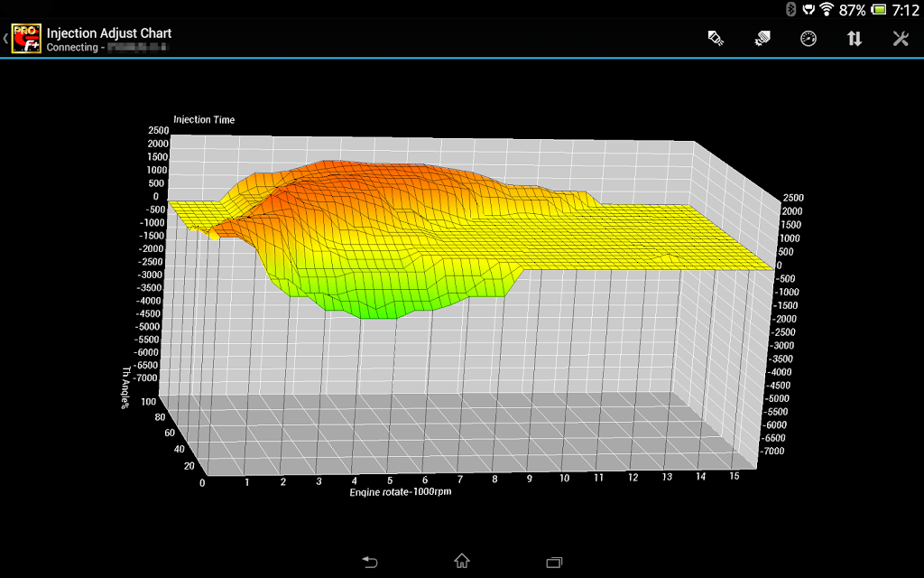Tap the Injection Adjust Chart title
Image resolution: width=924 pixels, height=578 pixels.
[x=109, y=33]
